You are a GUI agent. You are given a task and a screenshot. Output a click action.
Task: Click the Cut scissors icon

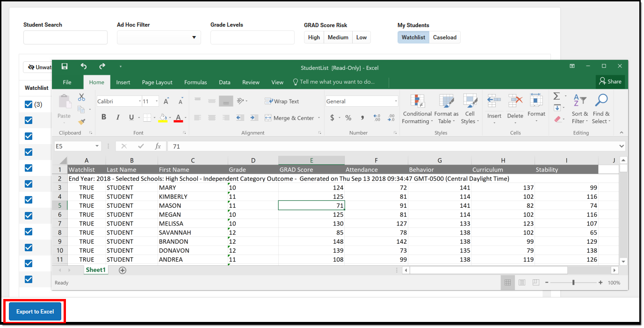click(x=81, y=97)
